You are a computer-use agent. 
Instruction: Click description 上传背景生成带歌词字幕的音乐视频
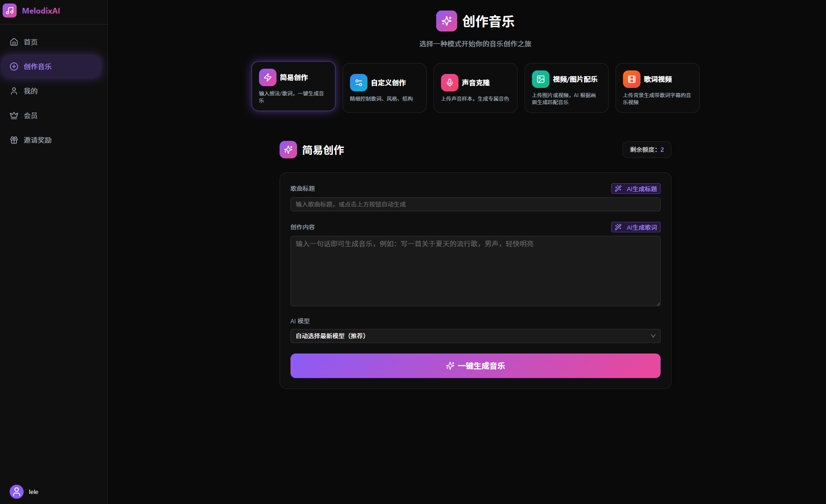pos(657,99)
